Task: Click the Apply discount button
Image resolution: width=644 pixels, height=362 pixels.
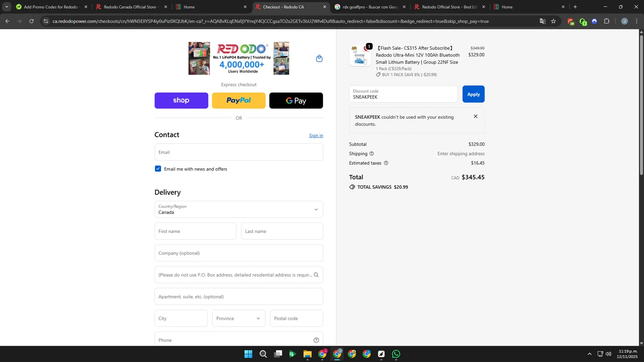Action: tap(474, 94)
